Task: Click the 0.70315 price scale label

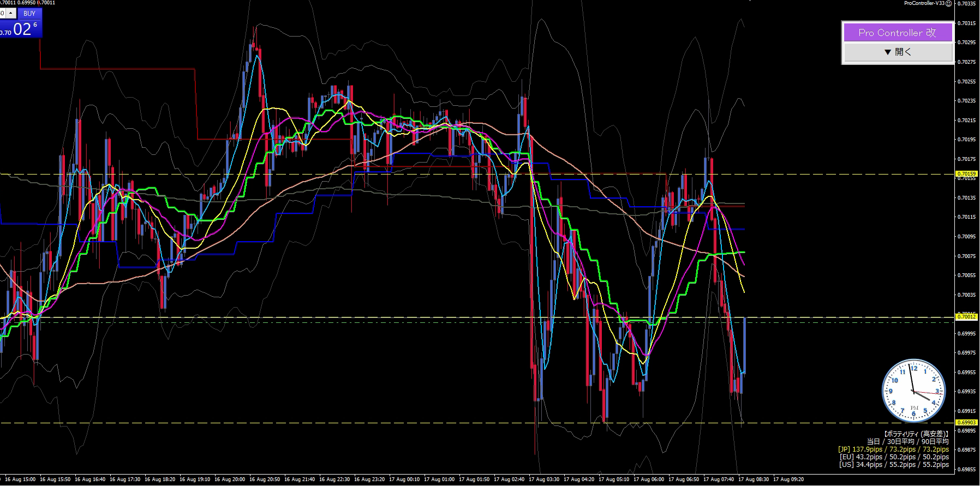Action: tap(967, 23)
